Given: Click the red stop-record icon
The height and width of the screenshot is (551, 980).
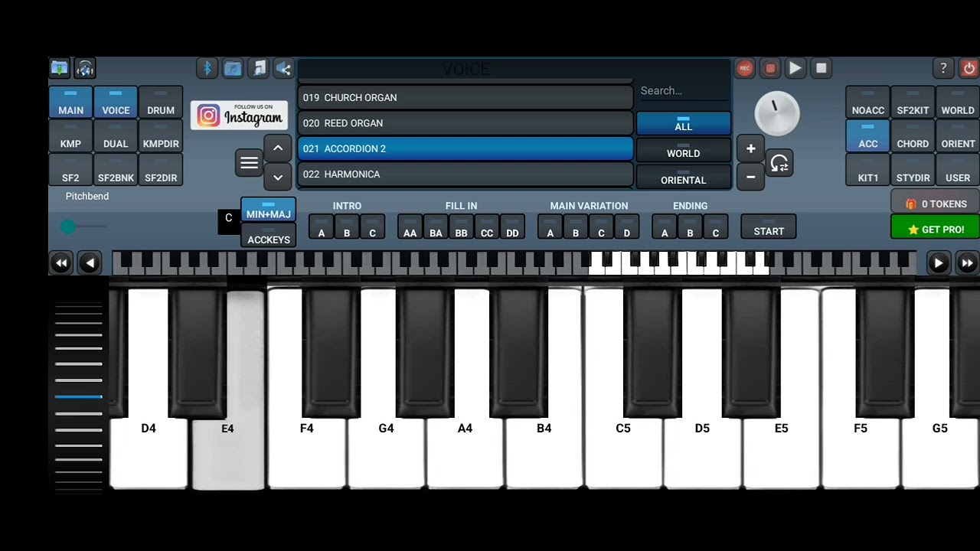Looking at the screenshot, I should [770, 68].
